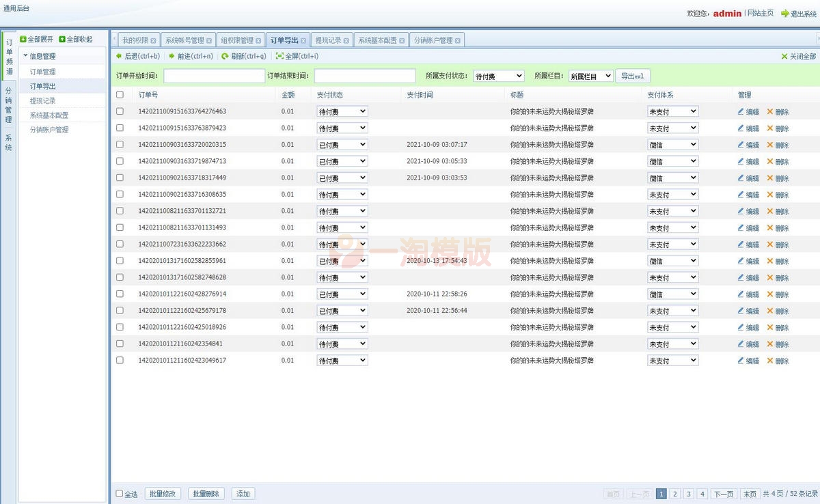Open the 所属栏目 filter dropdown
820x504 pixels.
tap(591, 76)
